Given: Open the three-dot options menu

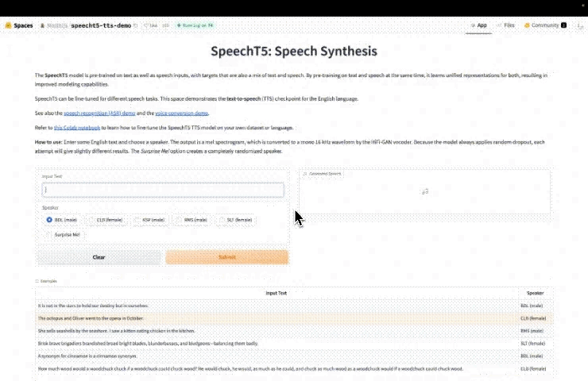Looking at the screenshot, I should tap(580, 25).
